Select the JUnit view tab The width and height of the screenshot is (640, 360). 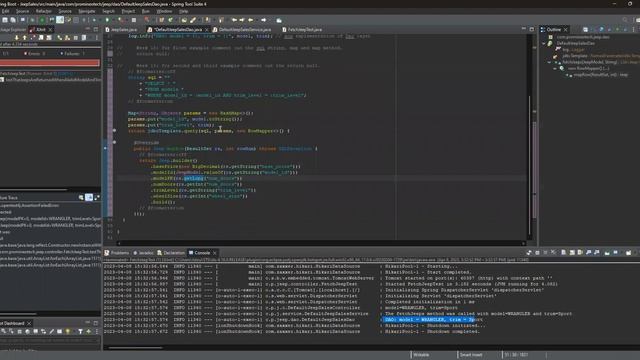pos(39,29)
